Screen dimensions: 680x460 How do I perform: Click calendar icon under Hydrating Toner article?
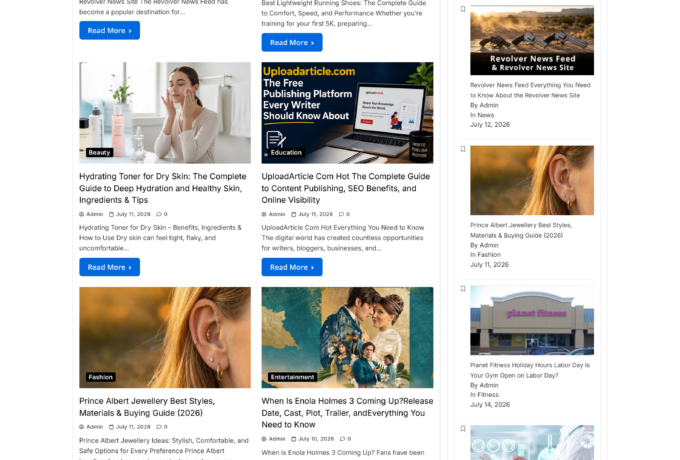pyautogui.click(x=111, y=214)
